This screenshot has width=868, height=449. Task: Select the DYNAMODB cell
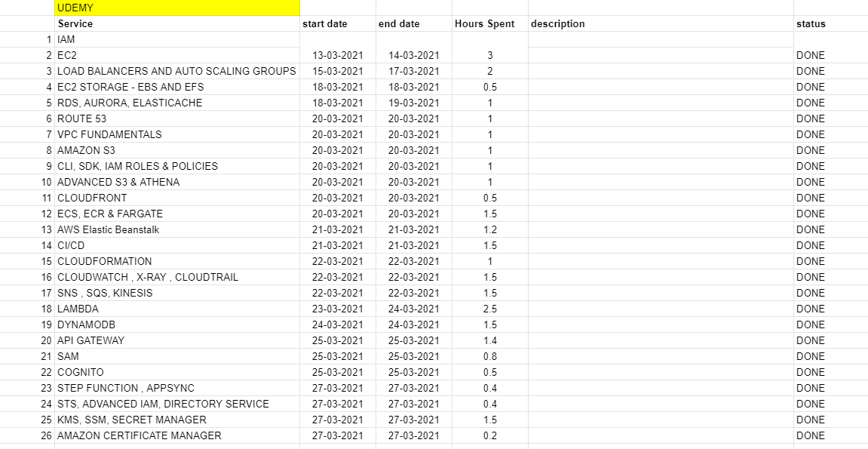point(177,325)
